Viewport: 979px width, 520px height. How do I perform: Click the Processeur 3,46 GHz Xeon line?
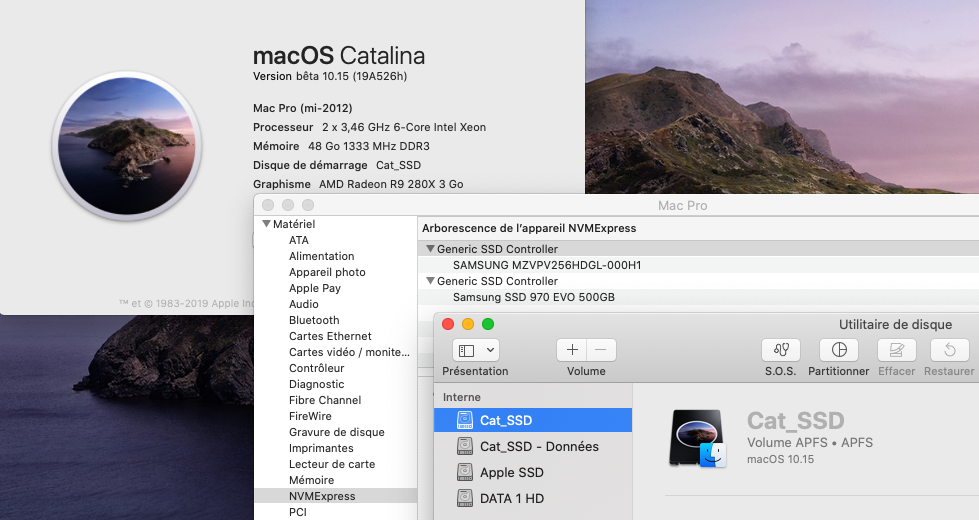coord(370,127)
